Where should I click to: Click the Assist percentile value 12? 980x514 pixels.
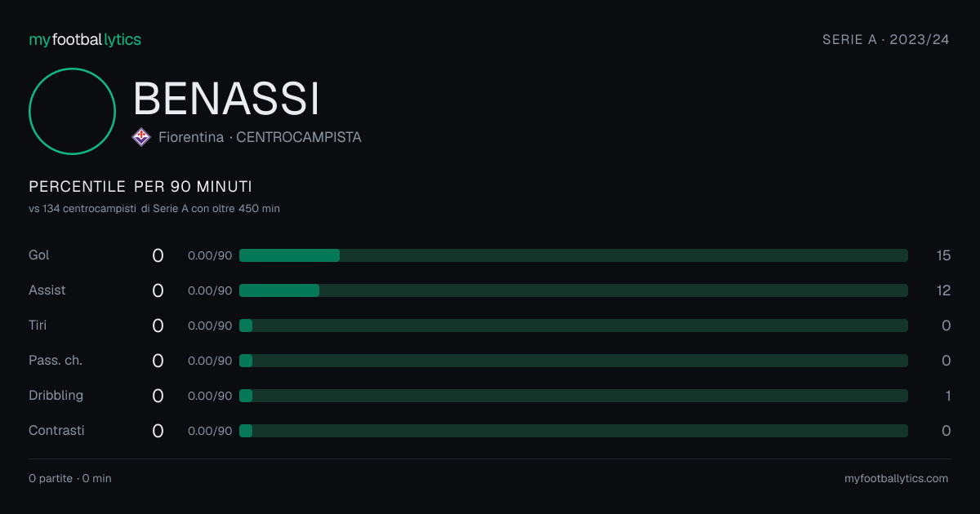tap(943, 290)
